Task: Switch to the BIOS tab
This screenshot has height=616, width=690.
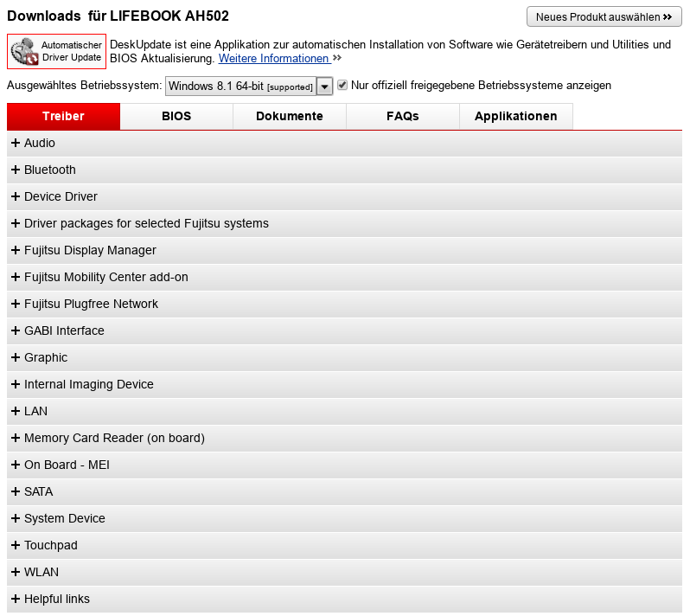Action: [176, 116]
